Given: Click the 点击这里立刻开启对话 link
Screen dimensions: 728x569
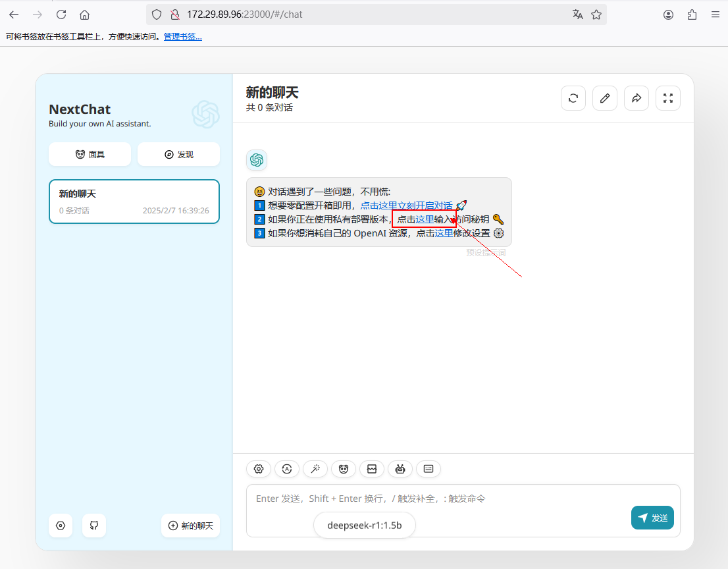Looking at the screenshot, I should pos(406,205).
